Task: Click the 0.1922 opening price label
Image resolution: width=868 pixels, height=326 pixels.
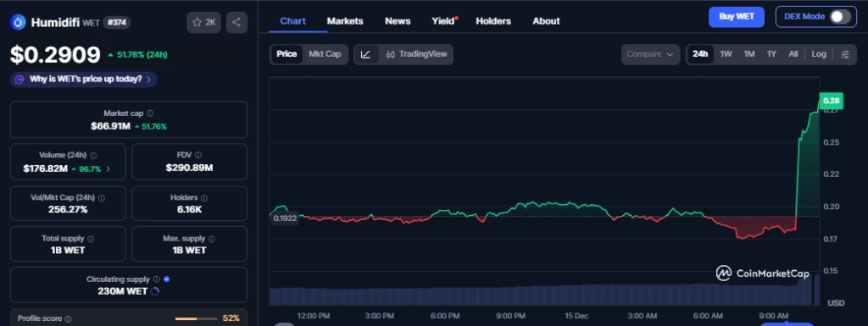Action: (285, 218)
